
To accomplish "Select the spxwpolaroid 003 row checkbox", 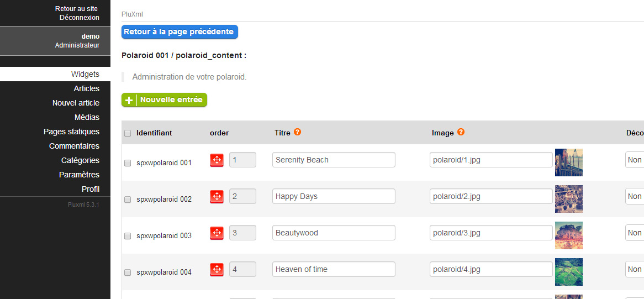I will [128, 236].
